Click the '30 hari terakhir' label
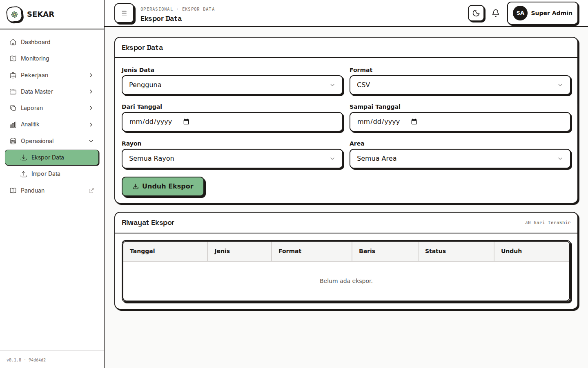 pyautogui.click(x=548, y=222)
